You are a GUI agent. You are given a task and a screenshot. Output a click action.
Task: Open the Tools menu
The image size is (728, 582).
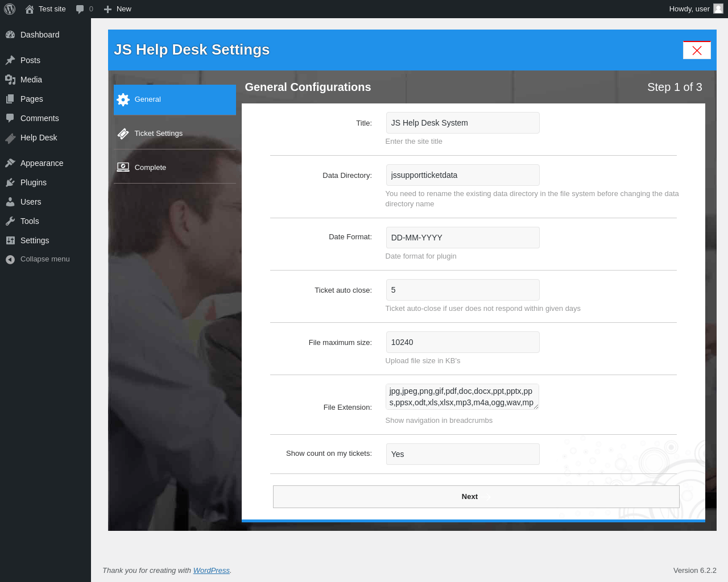click(x=45, y=221)
